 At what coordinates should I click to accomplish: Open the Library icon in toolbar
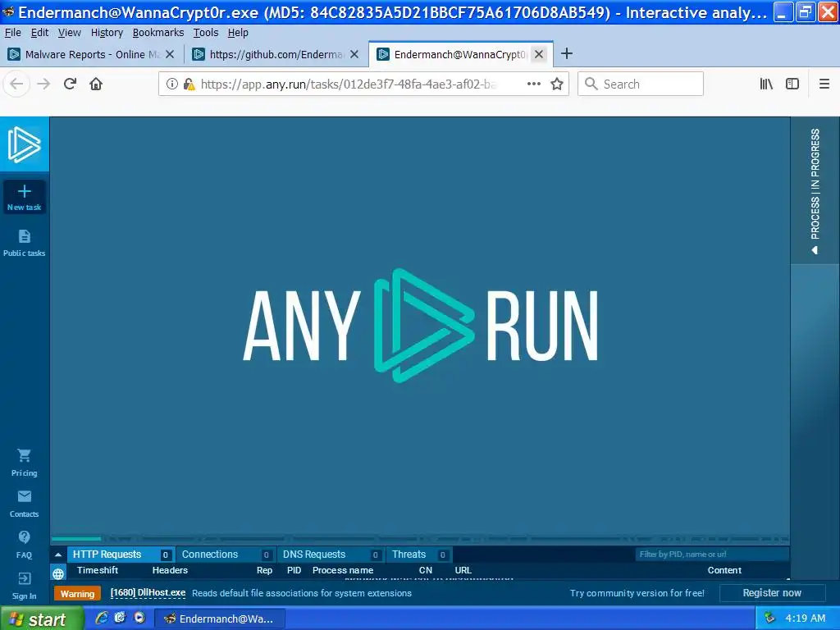[x=766, y=84]
